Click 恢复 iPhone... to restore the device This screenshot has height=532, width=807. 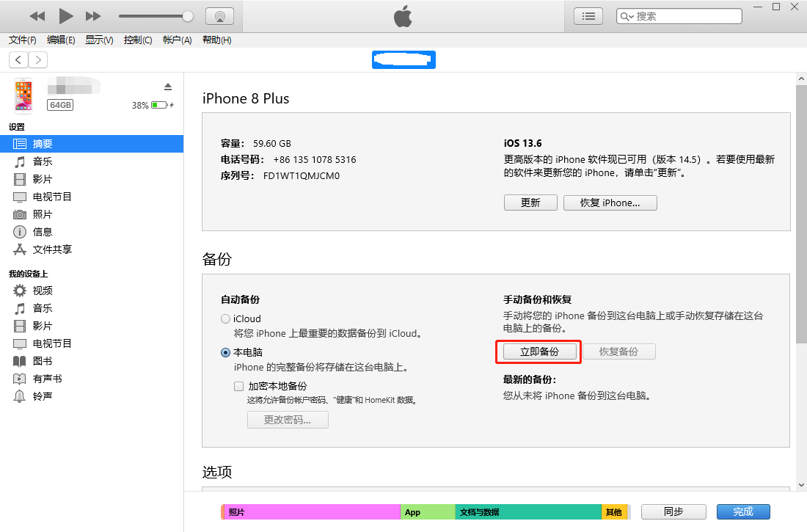pyautogui.click(x=610, y=202)
